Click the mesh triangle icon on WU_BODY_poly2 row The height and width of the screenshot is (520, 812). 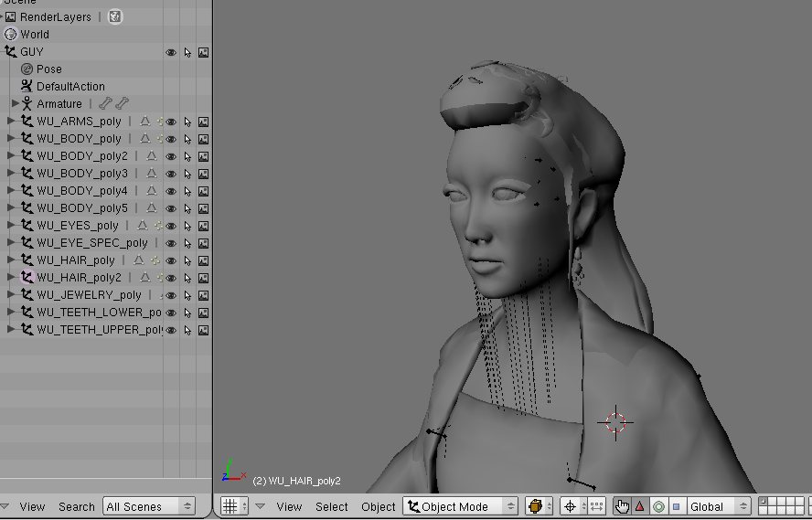pyautogui.click(x=152, y=155)
